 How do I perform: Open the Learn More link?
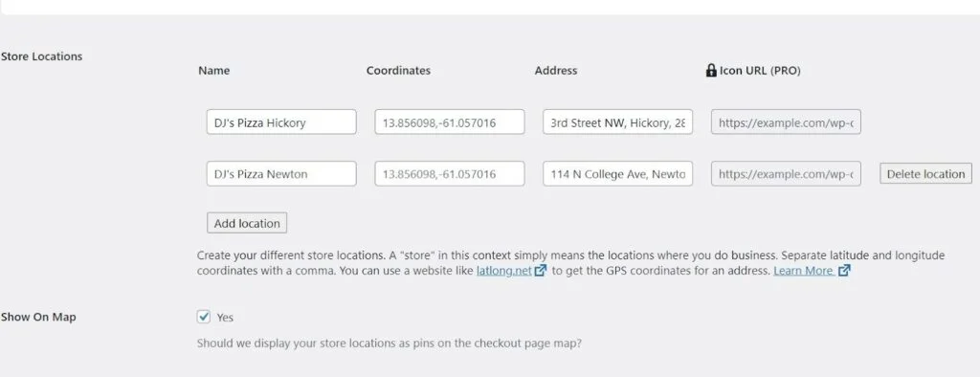[x=803, y=271]
